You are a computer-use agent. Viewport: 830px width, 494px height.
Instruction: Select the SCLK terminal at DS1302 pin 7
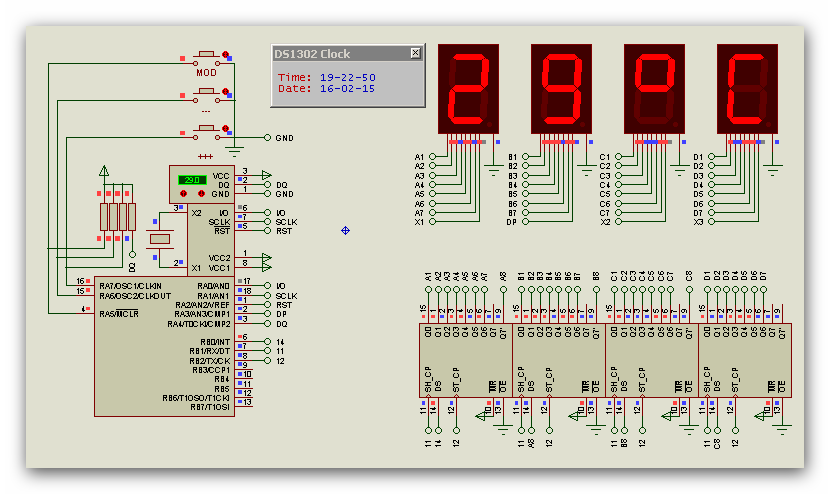(268, 222)
